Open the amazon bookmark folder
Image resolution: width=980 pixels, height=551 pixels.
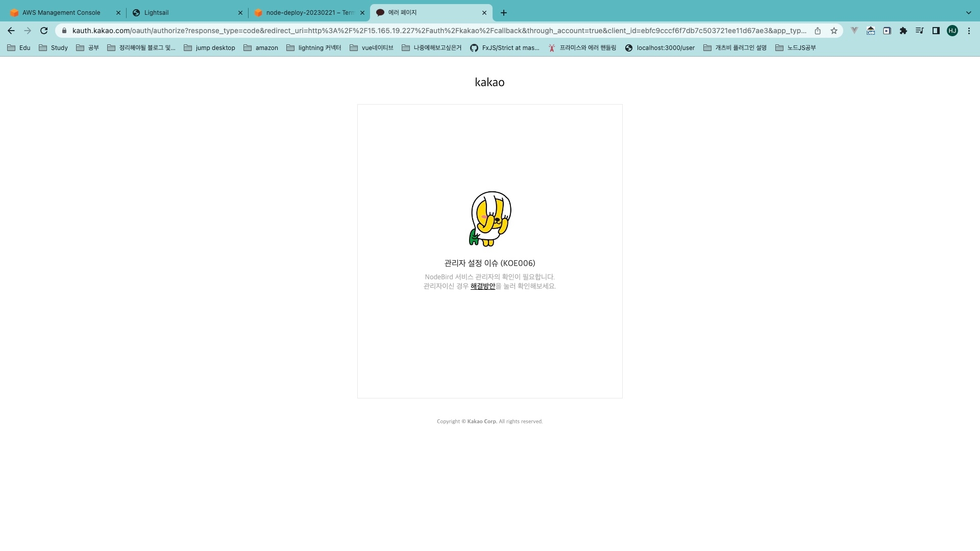click(261, 48)
